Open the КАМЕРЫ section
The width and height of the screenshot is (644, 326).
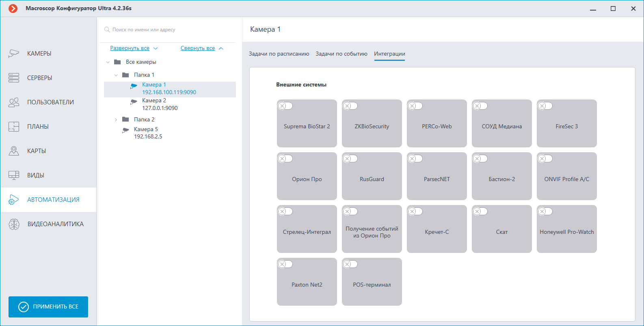[48, 53]
